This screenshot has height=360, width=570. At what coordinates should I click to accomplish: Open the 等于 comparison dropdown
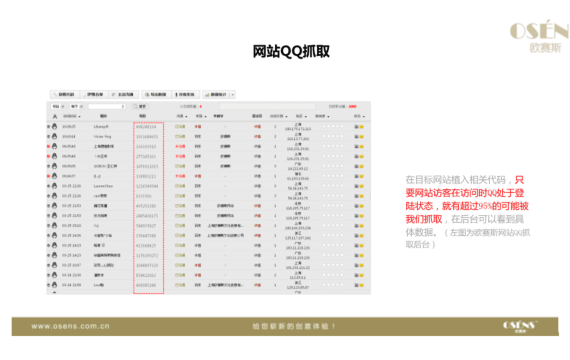pyautogui.click(x=77, y=106)
